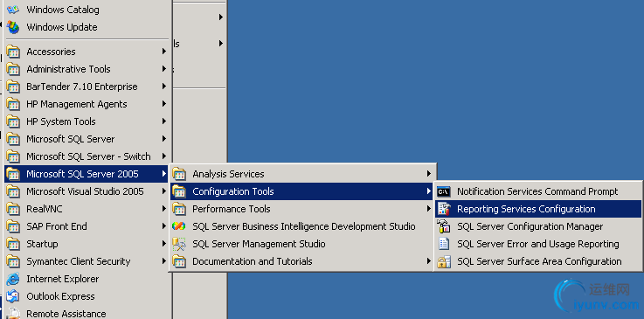Launch Internet Explorer from programs list
This screenshot has height=319, width=644.
coord(87,279)
